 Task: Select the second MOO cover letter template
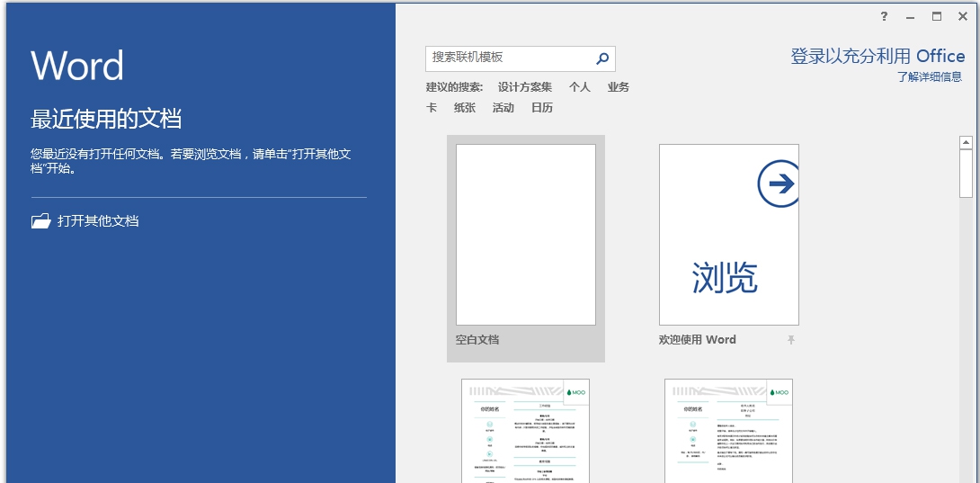729,431
